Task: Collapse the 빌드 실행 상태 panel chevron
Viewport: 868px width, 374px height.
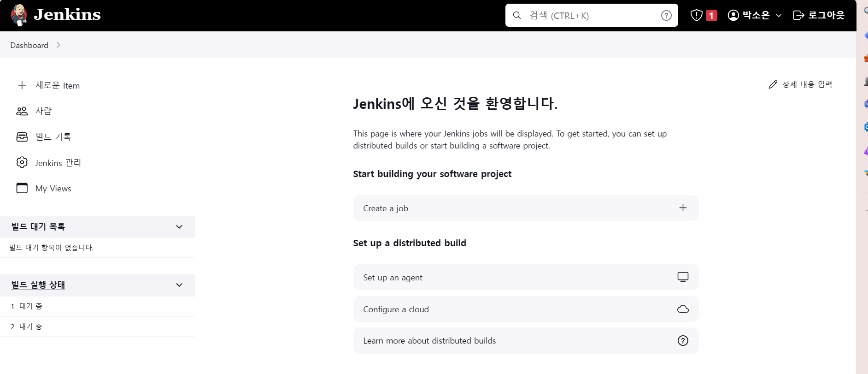Action: [x=179, y=285]
